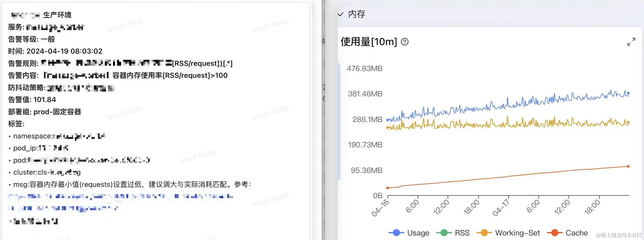Click the Cache line start point
The image size is (644, 240).
coord(388,188)
